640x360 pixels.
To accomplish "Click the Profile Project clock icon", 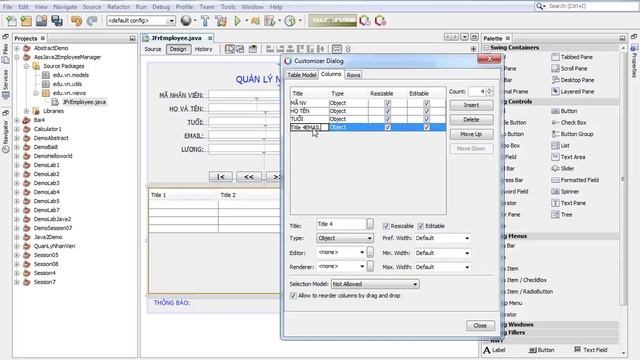I will click(x=290, y=21).
